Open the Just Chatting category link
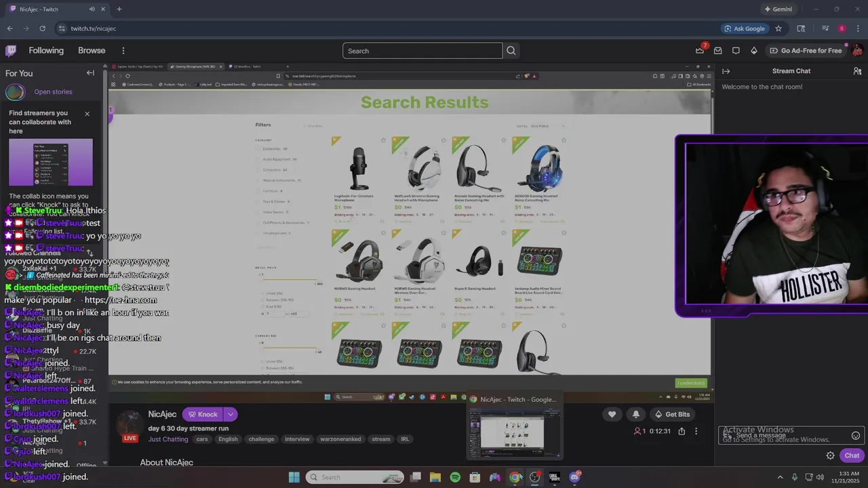The height and width of the screenshot is (488, 868). (168, 439)
